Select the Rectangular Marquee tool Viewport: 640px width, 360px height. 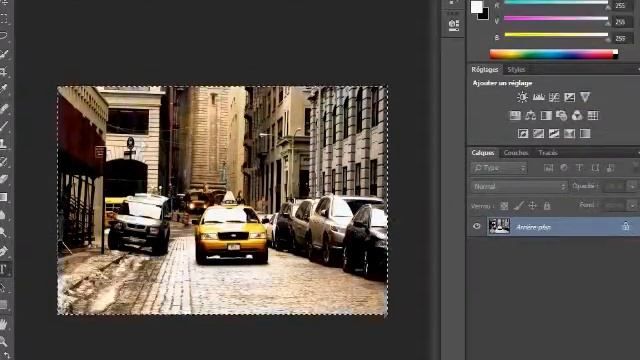coord(4,18)
